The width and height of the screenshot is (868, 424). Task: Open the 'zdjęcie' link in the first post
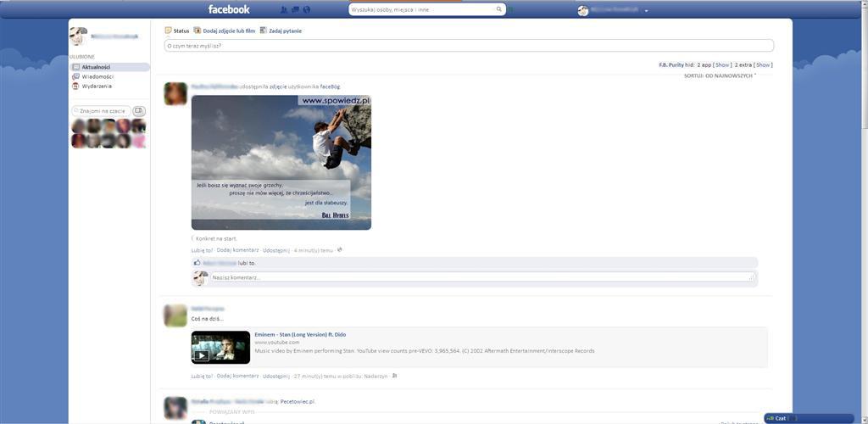[278, 86]
